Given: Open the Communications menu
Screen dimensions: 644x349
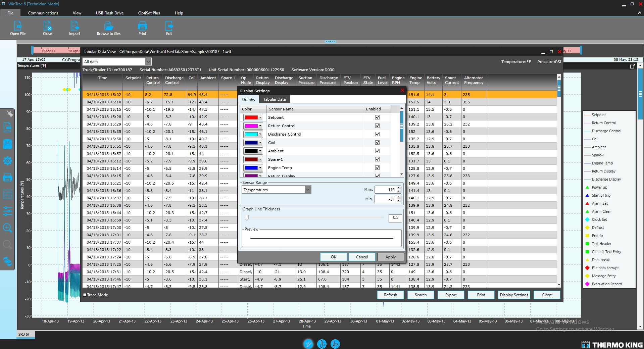Looking at the screenshot, I should click(43, 13).
